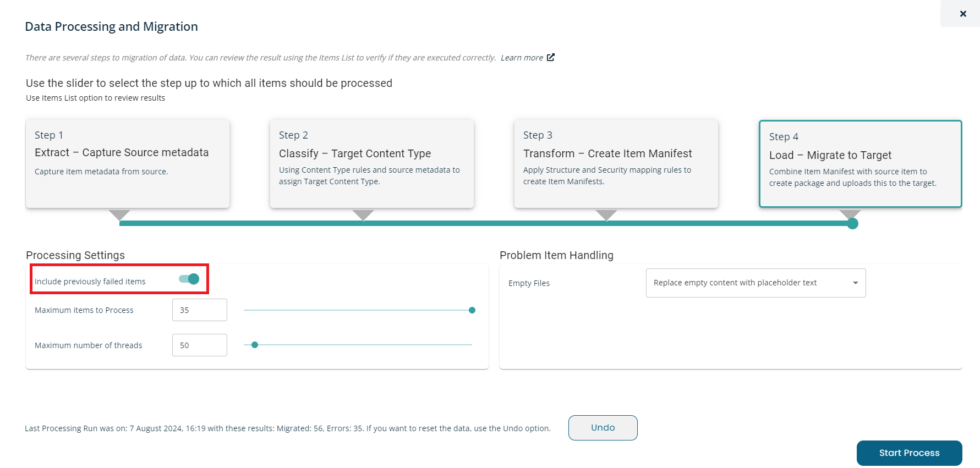Open the Learn more link

coord(522,58)
